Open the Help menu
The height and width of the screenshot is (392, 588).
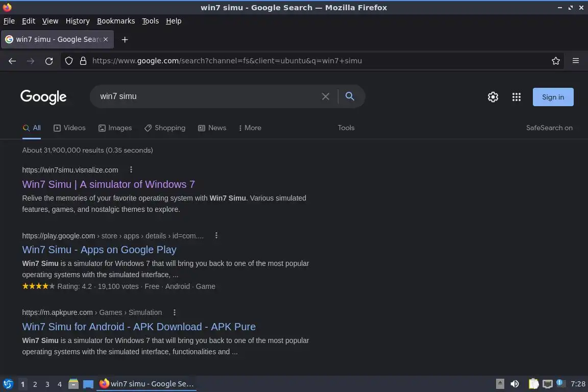pos(174,21)
